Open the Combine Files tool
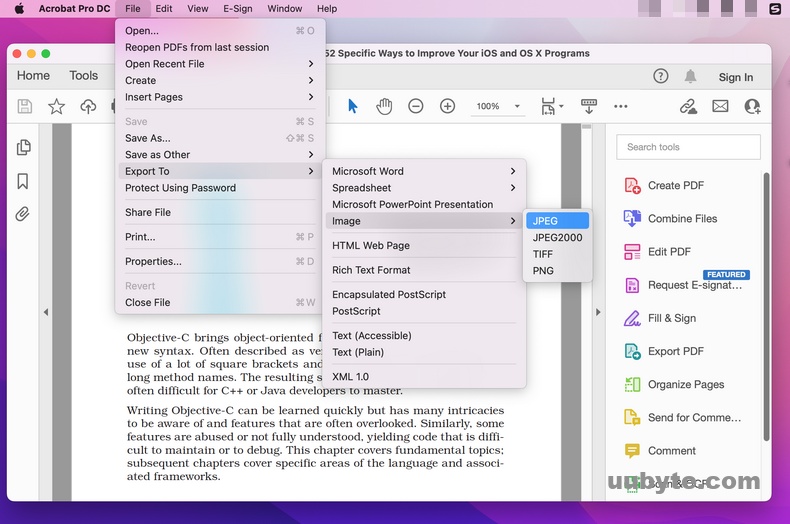 pyautogui.click(x=670, y=219)
